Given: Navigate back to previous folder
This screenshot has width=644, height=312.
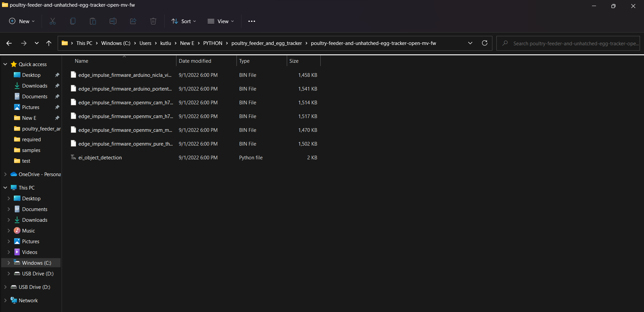Looking at the screenshot, I should (9, 43).
